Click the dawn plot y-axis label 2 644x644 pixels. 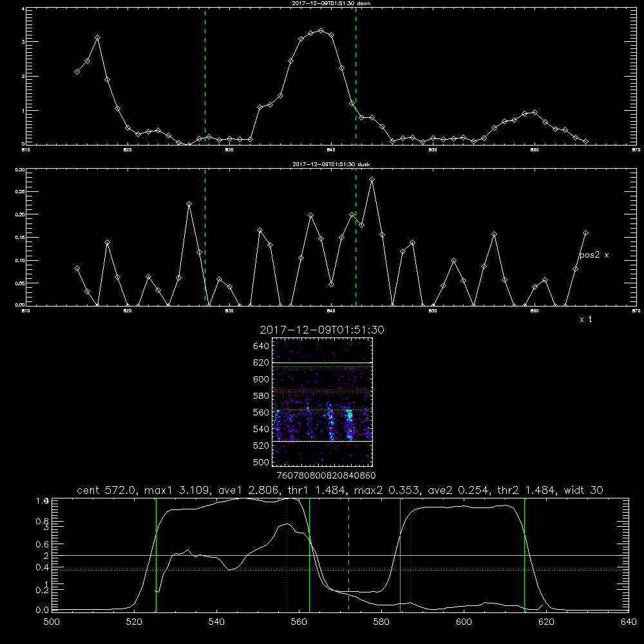[23, 77]
